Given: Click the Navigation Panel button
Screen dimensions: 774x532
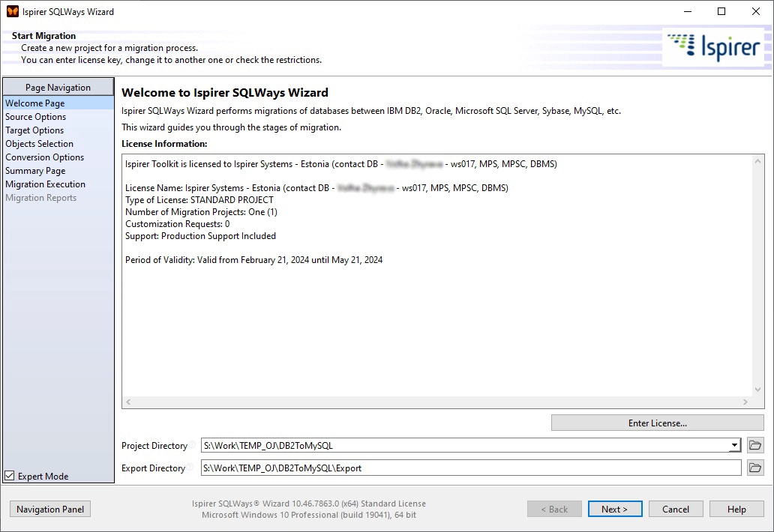Looking at the screenshot, I should click(49, 509).
